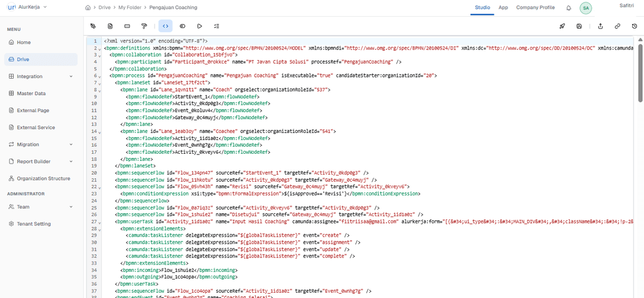
Task: Click the event="assignment" listener line
Action: click(x=243, y=242)
